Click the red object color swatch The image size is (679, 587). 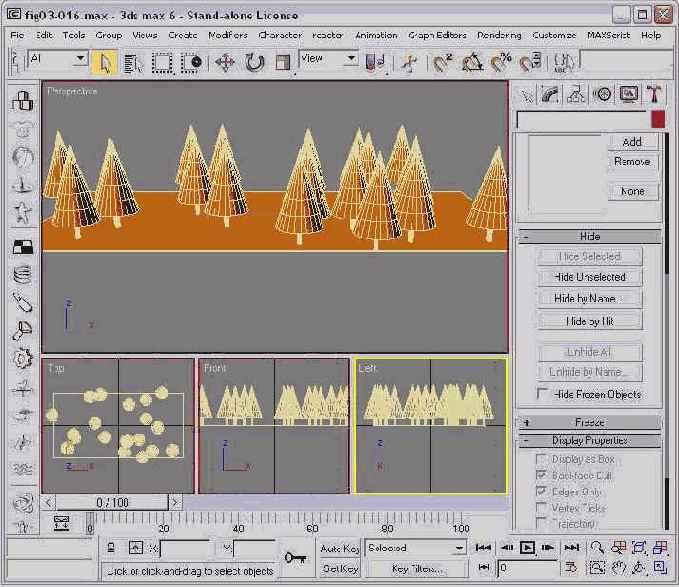click(658, 119)
